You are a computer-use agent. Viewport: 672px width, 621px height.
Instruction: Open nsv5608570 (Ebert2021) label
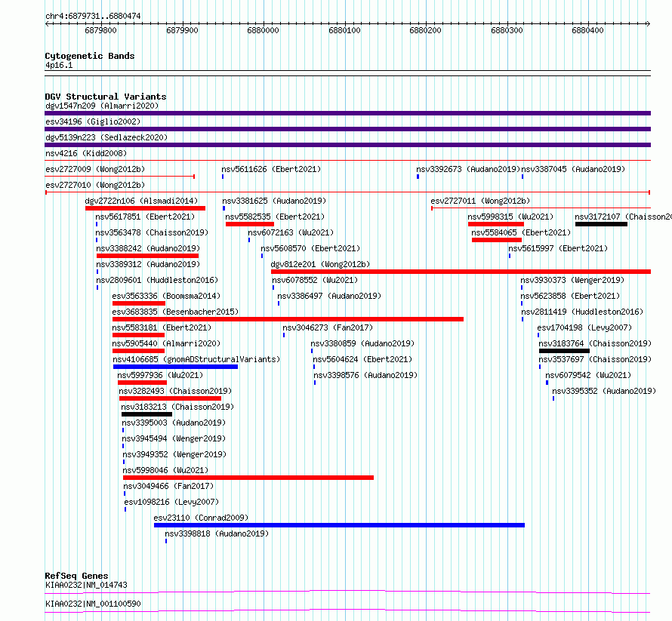(310, 248)
